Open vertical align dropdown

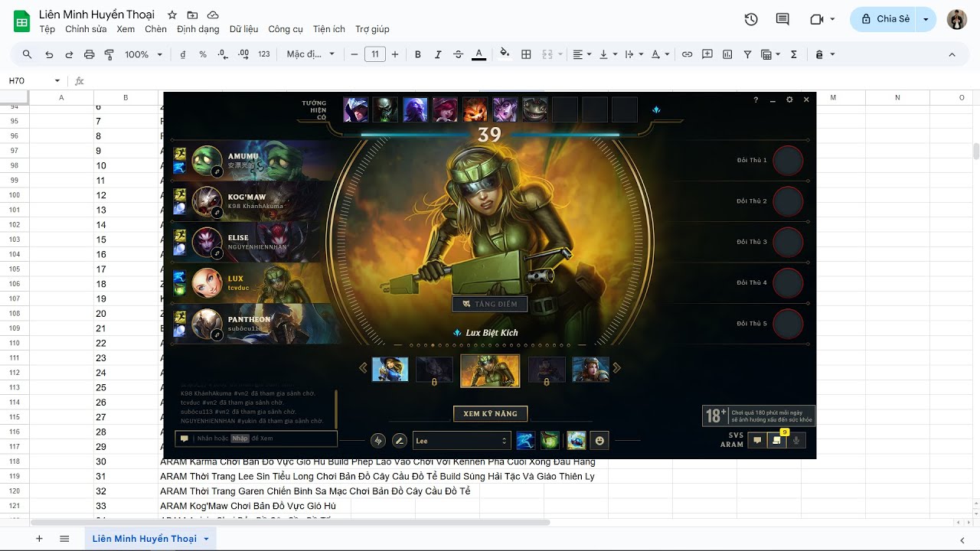click(x=608, y=54)
